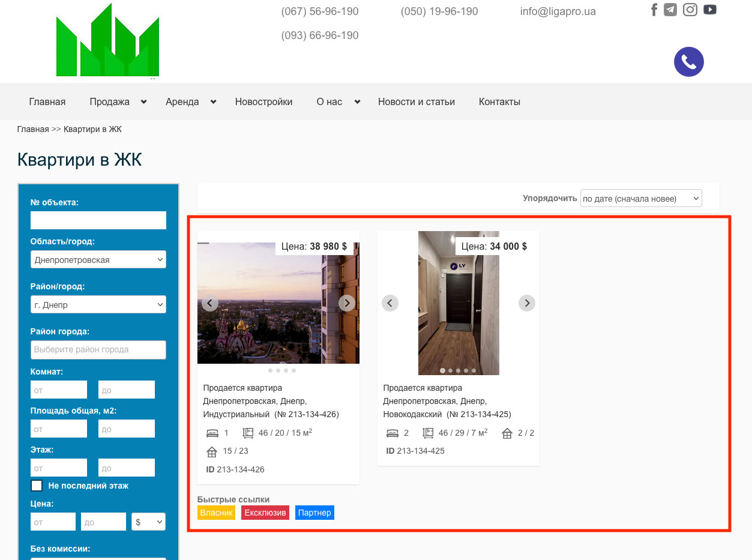Call phone number (093) 66-96-190
Viewport: 752px width, 560px height.
(x=320, y=35)
